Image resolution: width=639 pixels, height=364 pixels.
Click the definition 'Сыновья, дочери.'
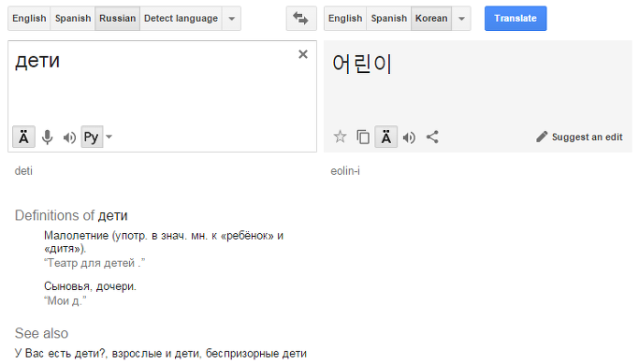coord(90,286)
